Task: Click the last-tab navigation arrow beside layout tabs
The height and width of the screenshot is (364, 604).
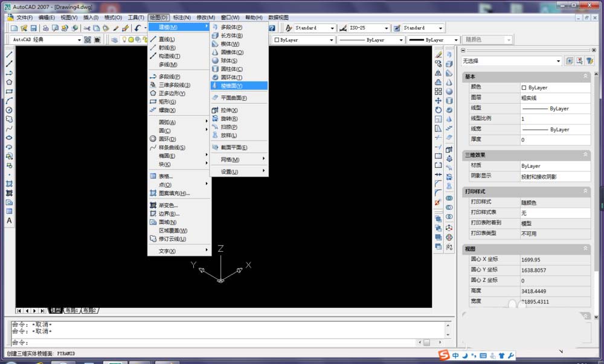Action: click(x=42, y=310)
